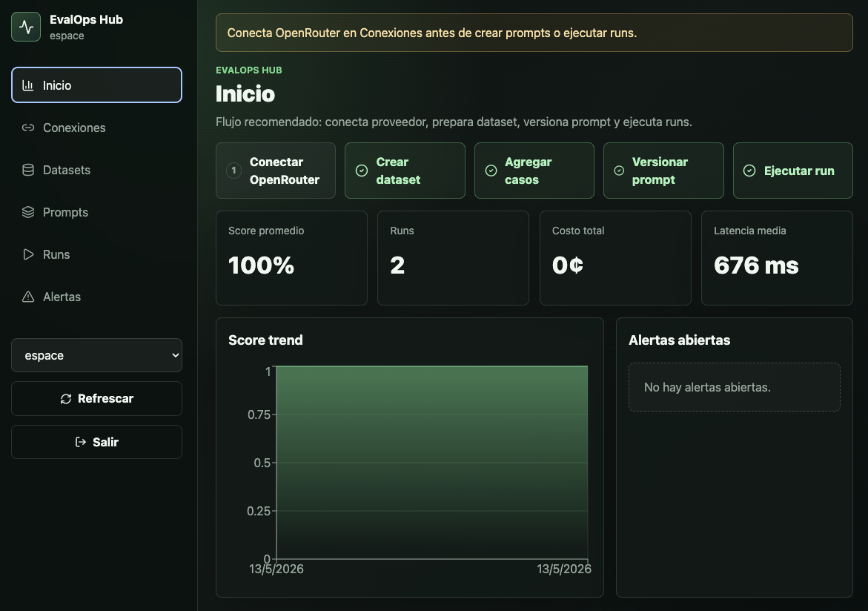868x611 pixels.
Task: Click the 'EVALOPS HUB' green label
Action: click(249, 70)
